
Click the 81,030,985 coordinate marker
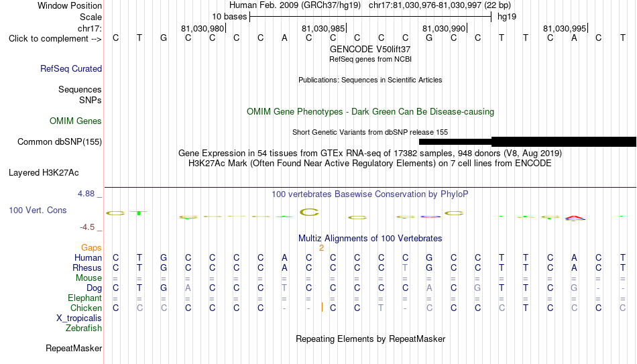pos(323,28)
